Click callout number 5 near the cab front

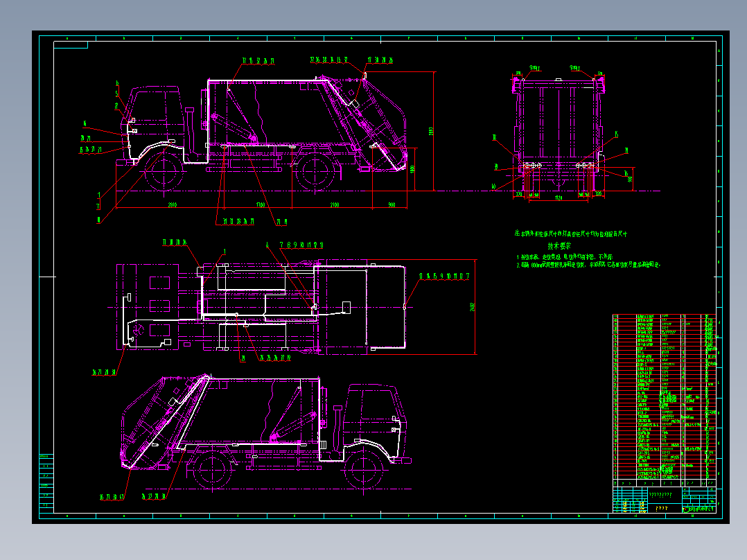pos(116,94)
